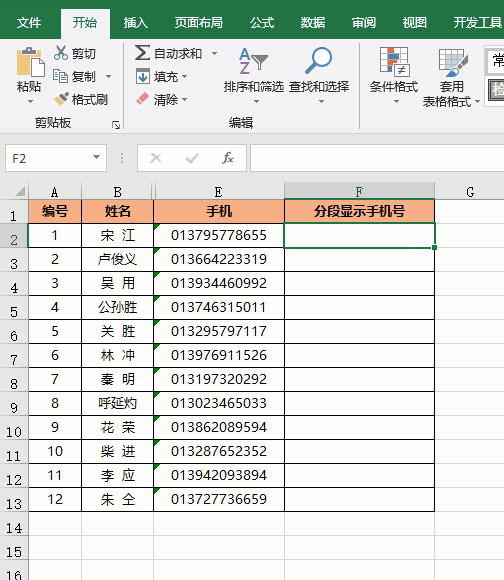
Task: Open Format as Table (套用表格格式)
Action: (451, 77)
